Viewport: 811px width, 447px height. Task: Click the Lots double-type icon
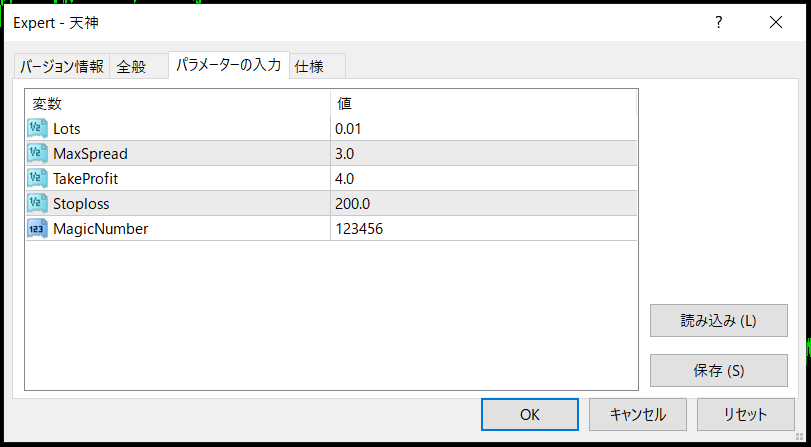point(38,128)
